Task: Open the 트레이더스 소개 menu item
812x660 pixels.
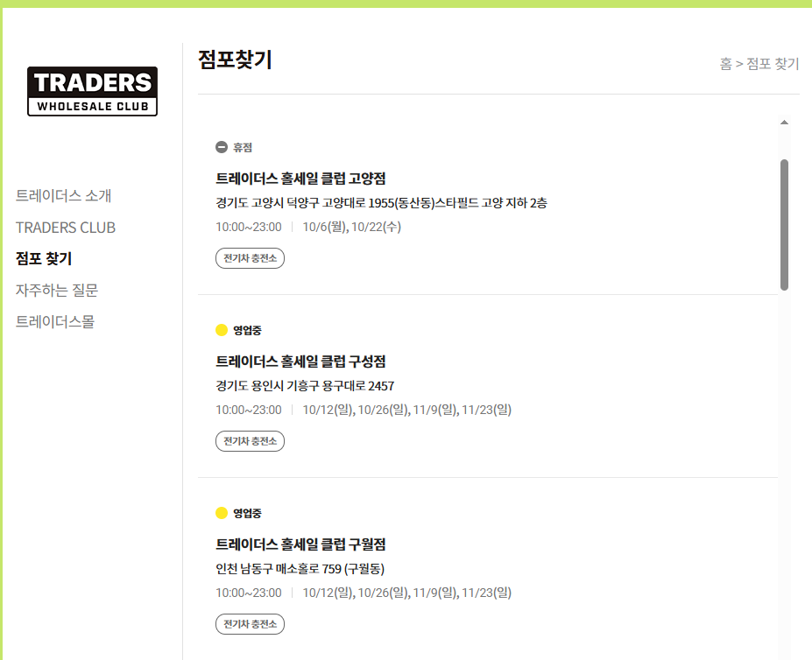Action: click(64, 196)
